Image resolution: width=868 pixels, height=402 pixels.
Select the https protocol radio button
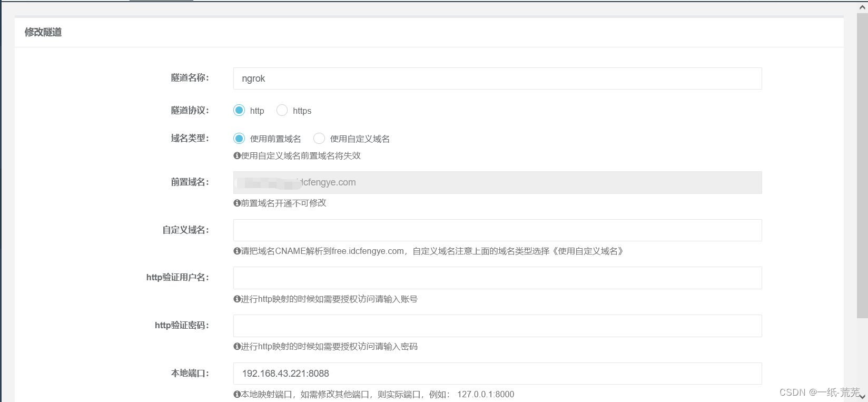[x=282, y=110]
